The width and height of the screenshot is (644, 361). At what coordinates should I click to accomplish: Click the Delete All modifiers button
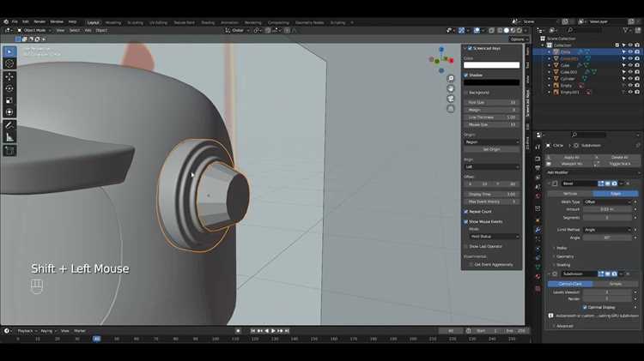(619, 157)
